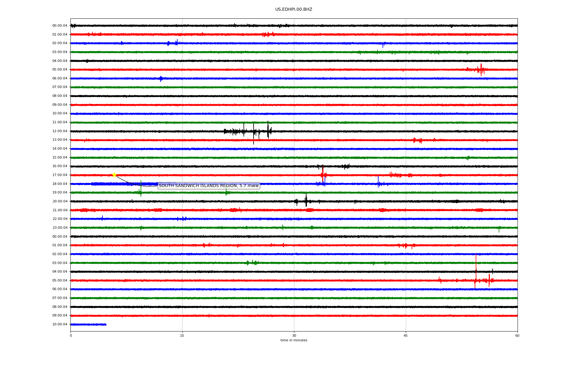
Task: Click the blue spike on 02:00:04 top trace
Action: pos(177,42)
